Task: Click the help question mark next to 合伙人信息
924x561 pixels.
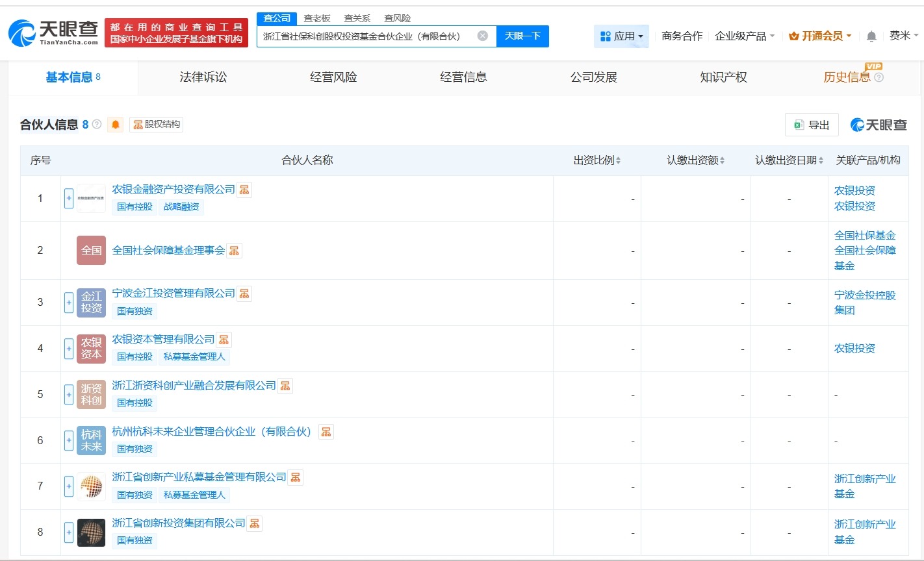Action: (x=96, y=125)
